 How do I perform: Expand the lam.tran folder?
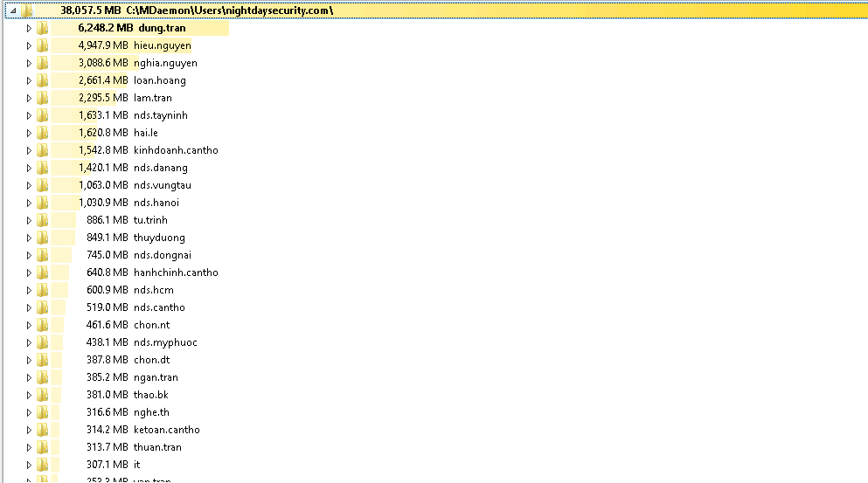click(x=29, y=98)
